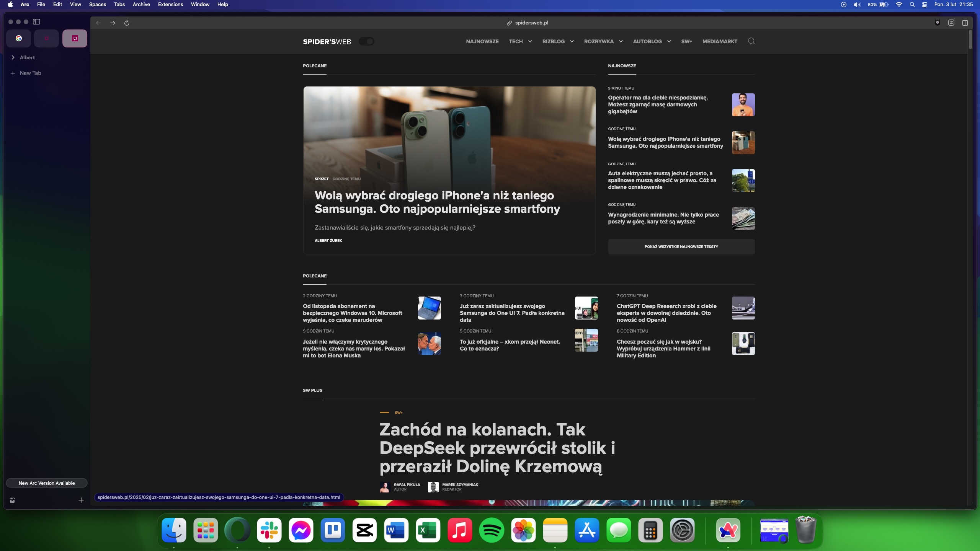Expand the ROZRYWKA dropdown chevron
The height and width of the screenshot is (551, 980).
coord(621,41)
